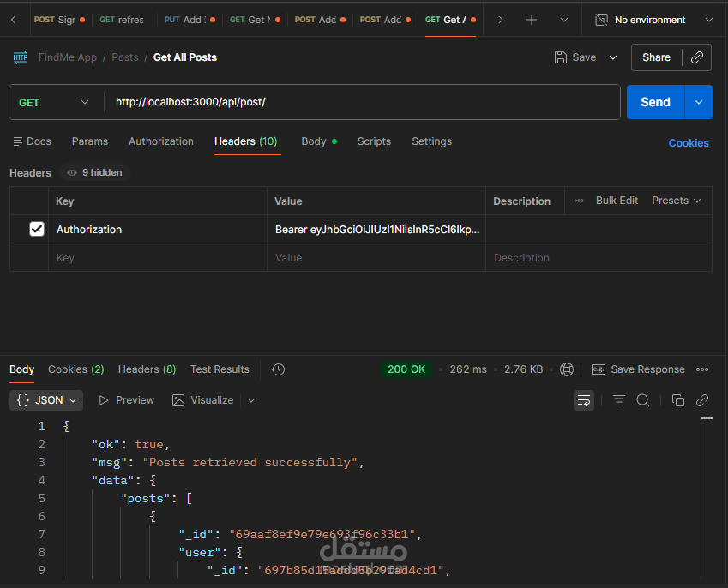Open the Scripts tab
Screen dimensions: 728x588
(374, 141)
